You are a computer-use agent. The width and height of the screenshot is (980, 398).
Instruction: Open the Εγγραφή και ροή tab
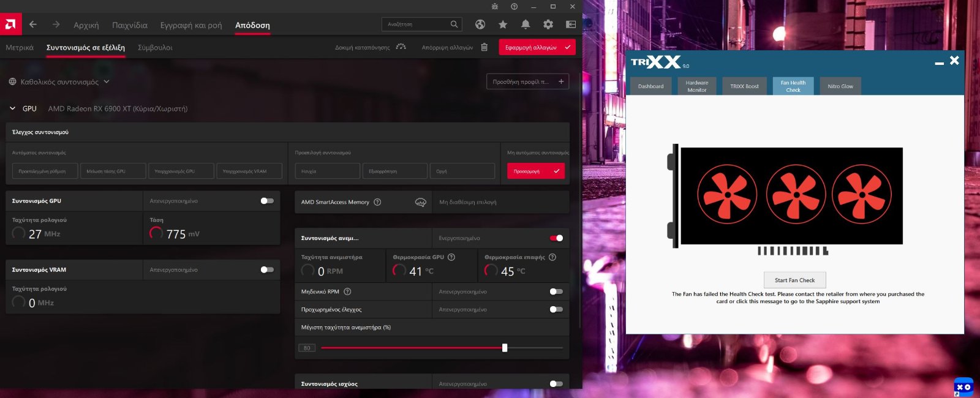click(191, 25)
